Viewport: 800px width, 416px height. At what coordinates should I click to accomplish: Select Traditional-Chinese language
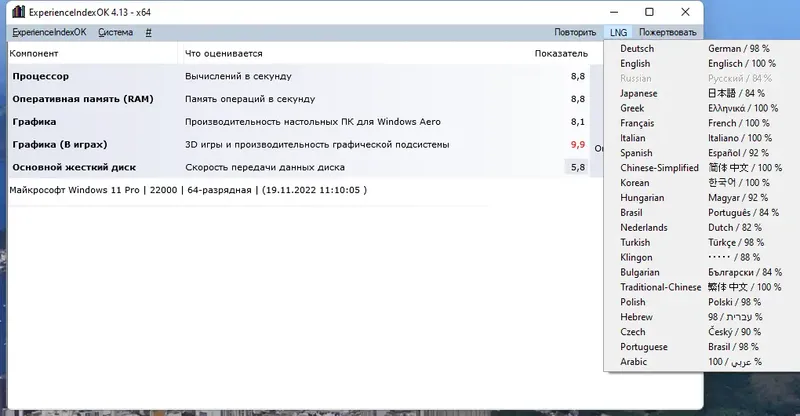(702, 287)
